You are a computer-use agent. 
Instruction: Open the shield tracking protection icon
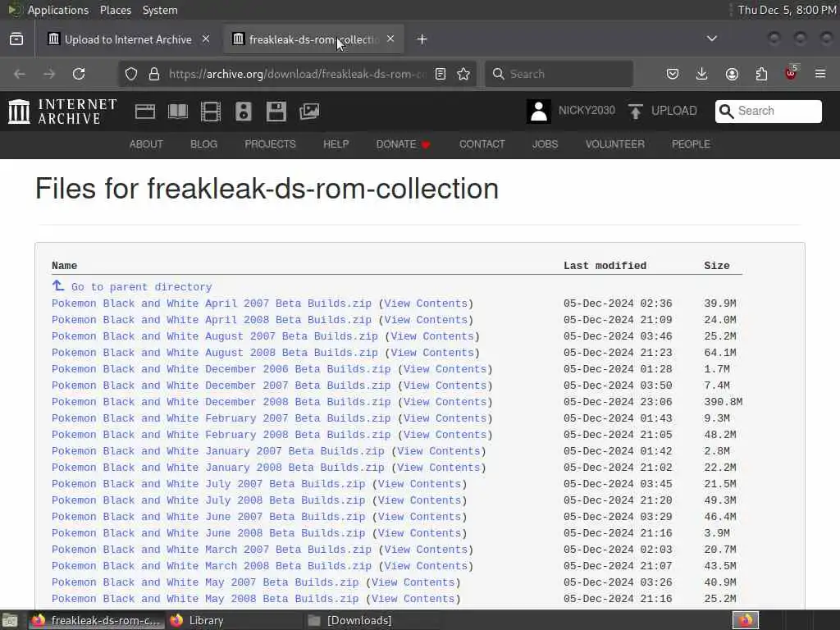131,74
